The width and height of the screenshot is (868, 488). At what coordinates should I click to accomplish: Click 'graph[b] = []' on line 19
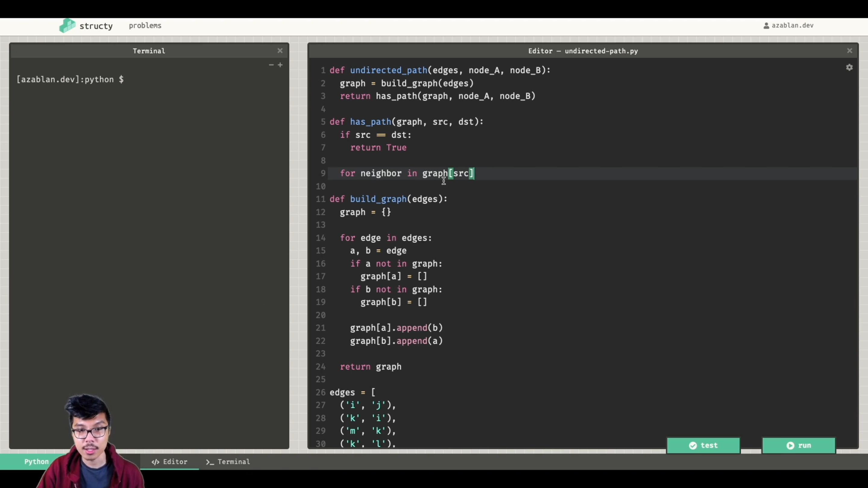394,302
